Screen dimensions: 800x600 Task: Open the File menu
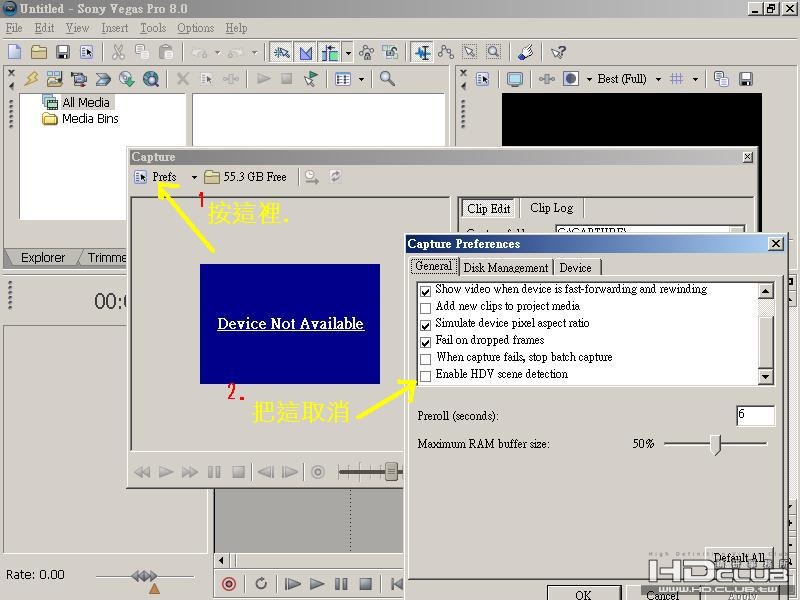tap(14, 28)
